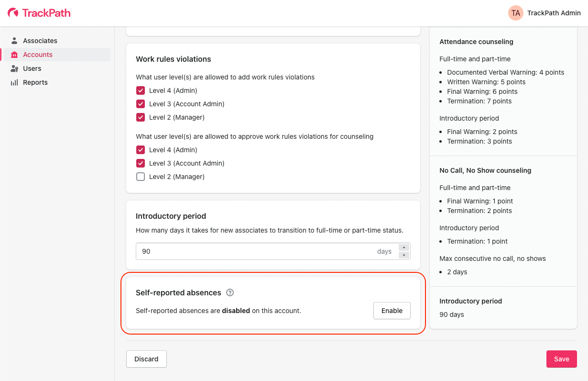The image size is (588, 381).
Task: Open the Reports bar-chart icon
Action: pyautogui.click(x=15, y=82)
